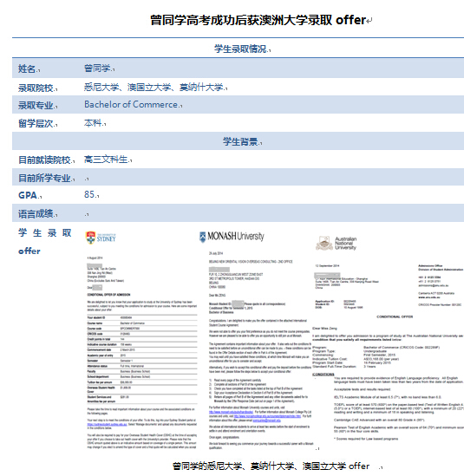
Task: Click the 语言成绩 label
Action: click(x=36, y=213)
